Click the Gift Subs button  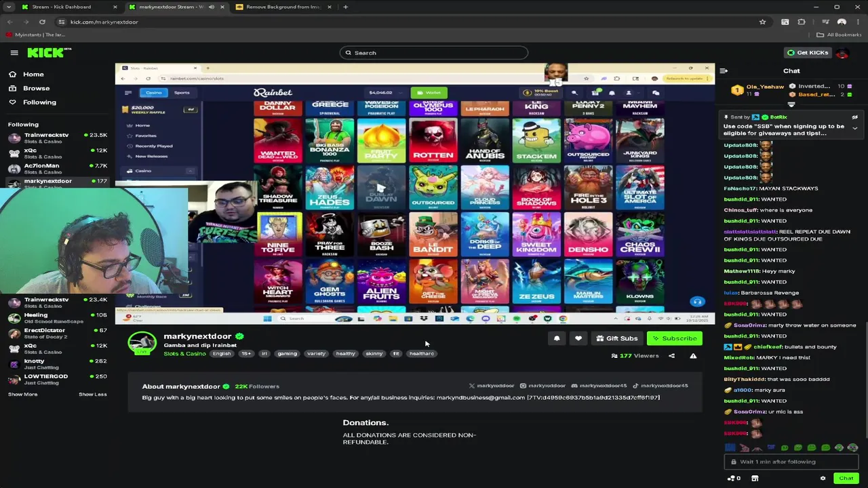pos(617,338)
